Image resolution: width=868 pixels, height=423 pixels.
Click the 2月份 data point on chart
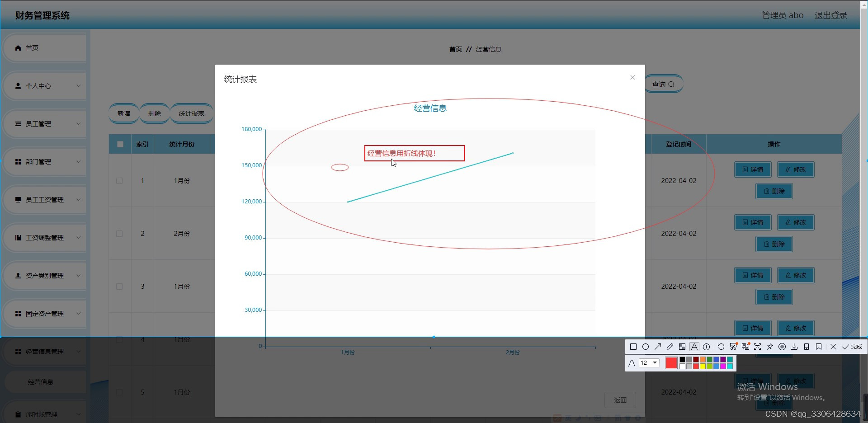coord(513,153)
